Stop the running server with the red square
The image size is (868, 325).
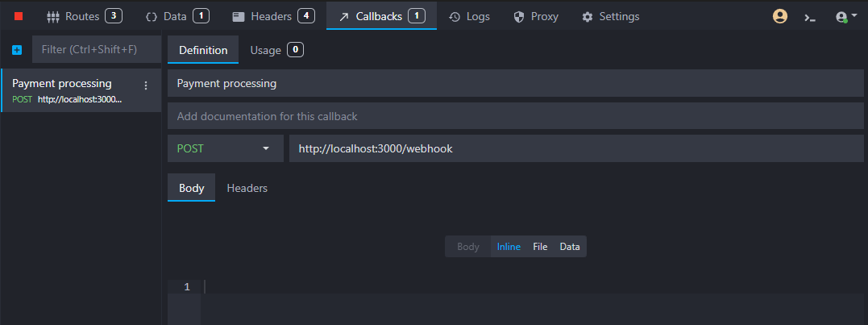tap(19, 16)
